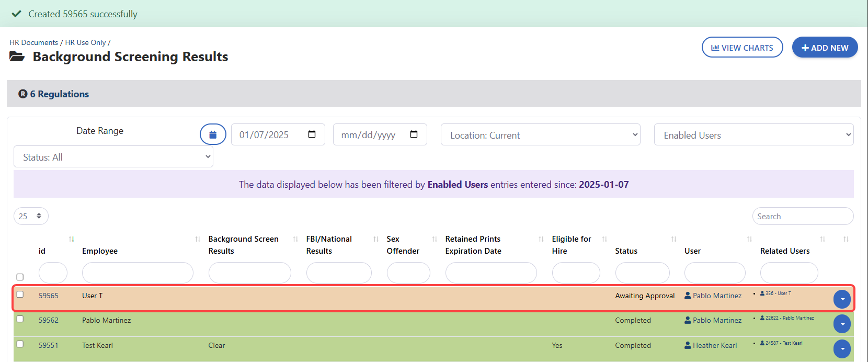Tick the checkbox for record 59551

click(x=20, y=344)
